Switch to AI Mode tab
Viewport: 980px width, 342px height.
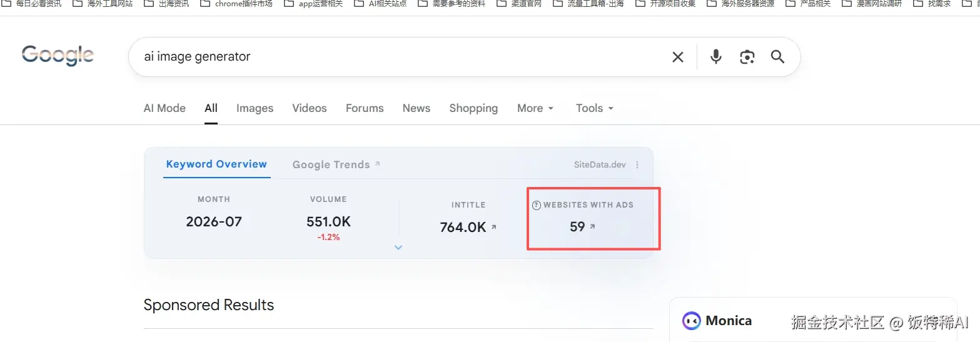pos(164,108)
